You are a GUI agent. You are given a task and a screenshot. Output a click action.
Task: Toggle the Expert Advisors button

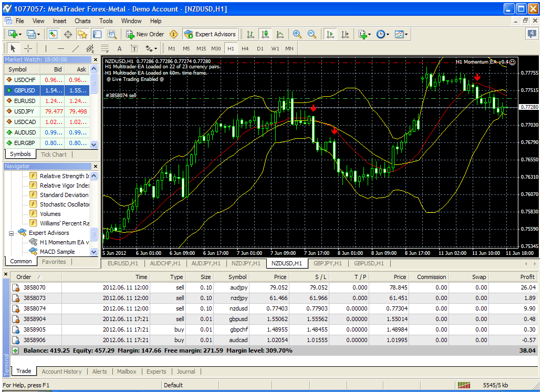210,34
